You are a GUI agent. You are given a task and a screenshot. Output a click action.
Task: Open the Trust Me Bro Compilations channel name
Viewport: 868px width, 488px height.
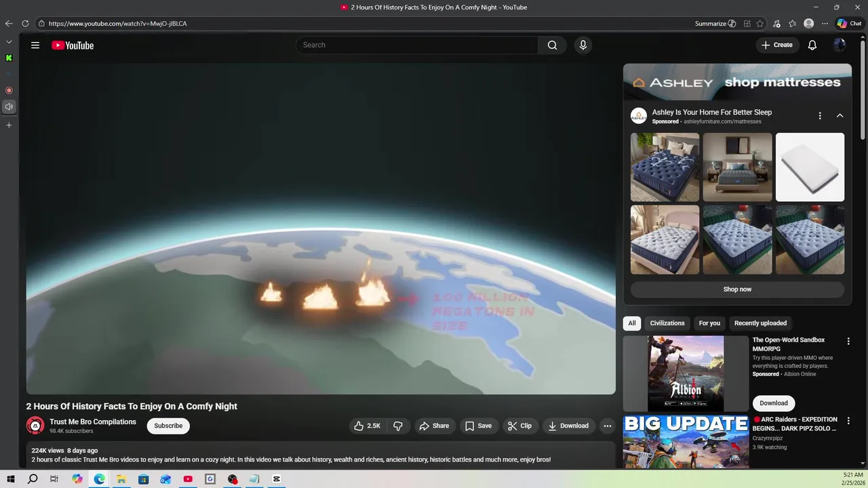click(93, 422)
